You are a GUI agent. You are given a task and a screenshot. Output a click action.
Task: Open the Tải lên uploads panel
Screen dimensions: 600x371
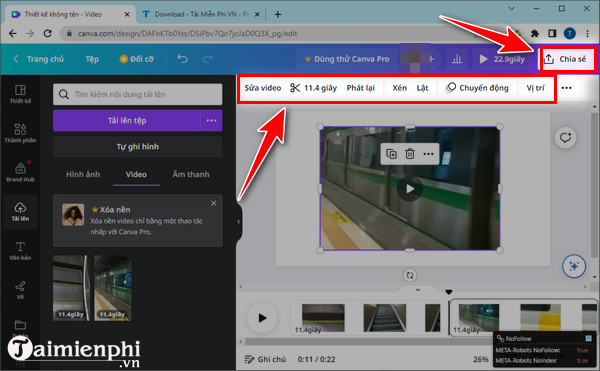[x=20, y=212]
